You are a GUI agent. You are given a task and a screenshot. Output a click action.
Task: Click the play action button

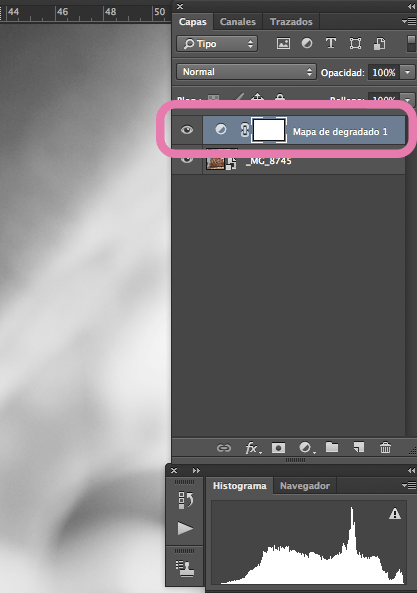(x=185, y=528)
